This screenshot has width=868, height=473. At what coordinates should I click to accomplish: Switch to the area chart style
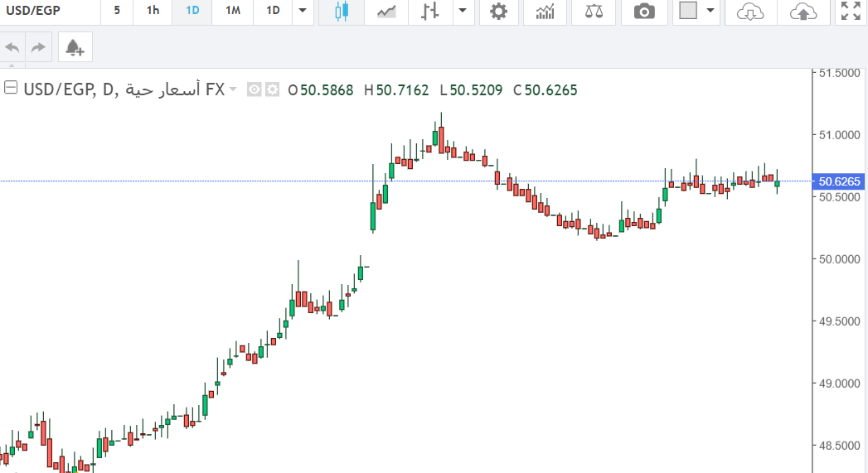(x=386, y=12)
